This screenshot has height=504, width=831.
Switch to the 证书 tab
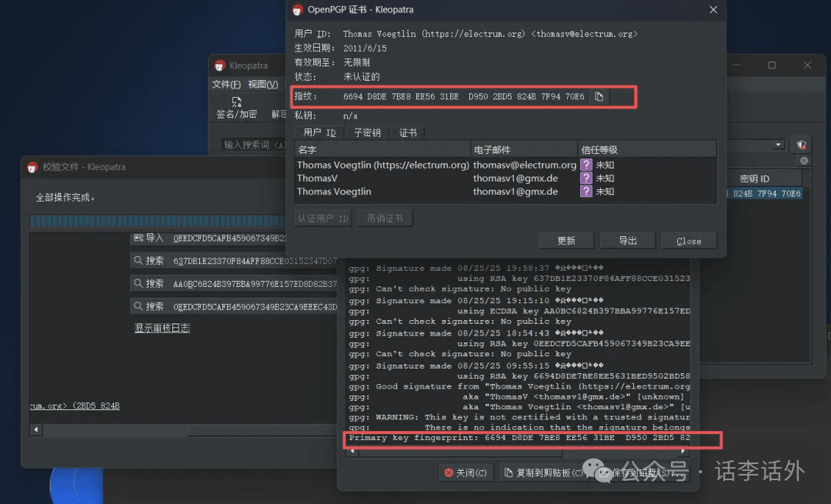tap(408, 133)
